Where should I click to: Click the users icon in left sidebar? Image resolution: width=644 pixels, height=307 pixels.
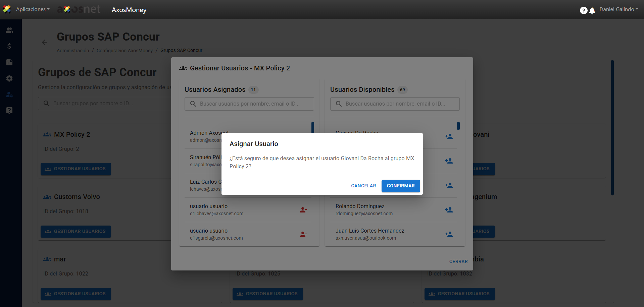coord(9,30)
